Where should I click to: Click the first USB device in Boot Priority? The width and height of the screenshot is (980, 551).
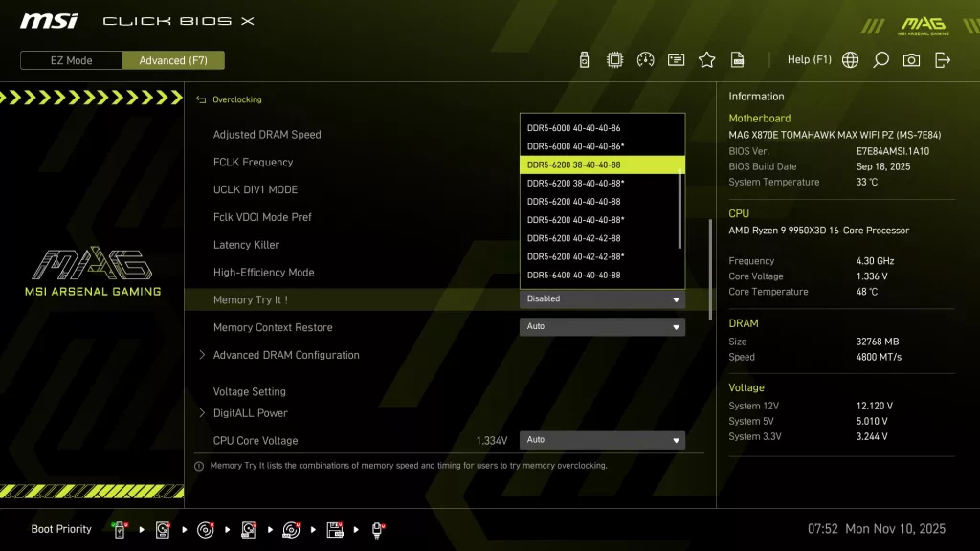pyautogui.click(x=119, y=528)
